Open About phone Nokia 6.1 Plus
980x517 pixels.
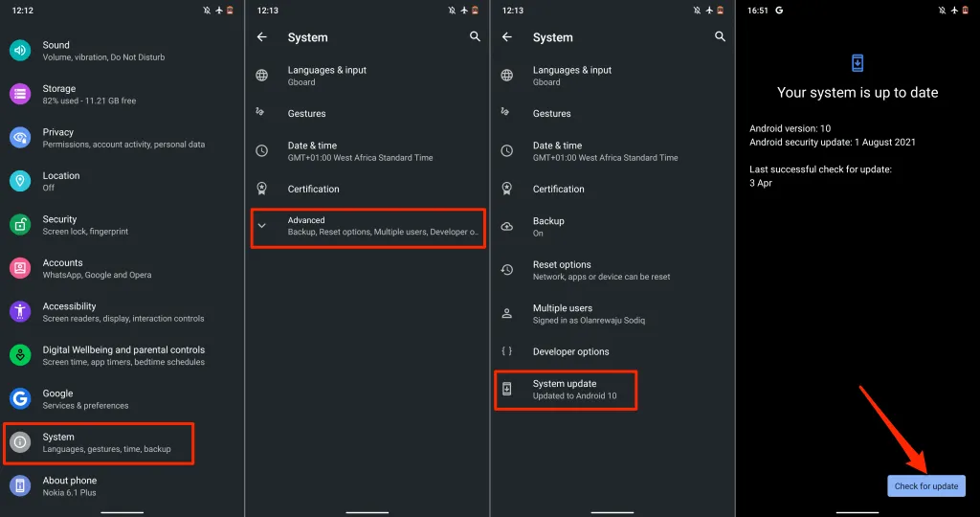(70, 485)
